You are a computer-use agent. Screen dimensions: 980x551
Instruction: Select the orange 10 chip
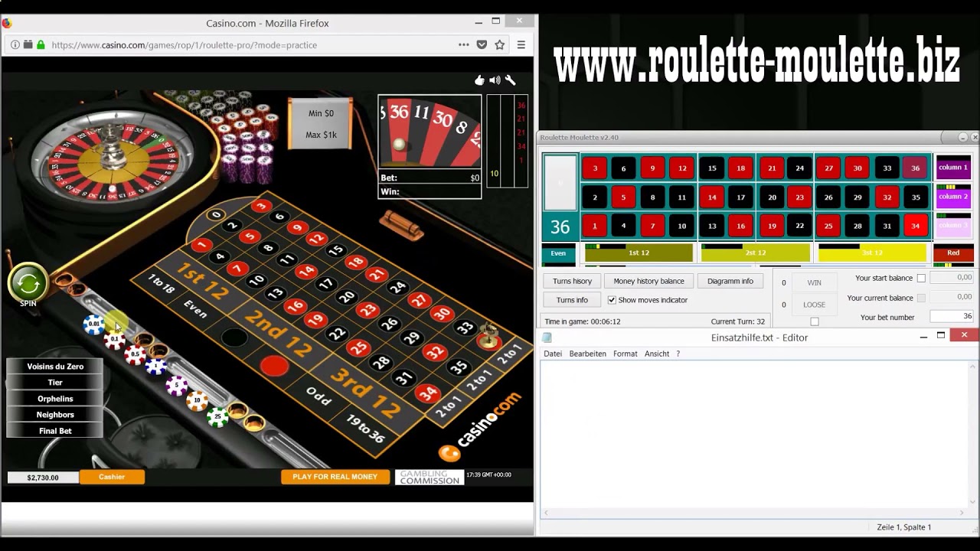197,399
